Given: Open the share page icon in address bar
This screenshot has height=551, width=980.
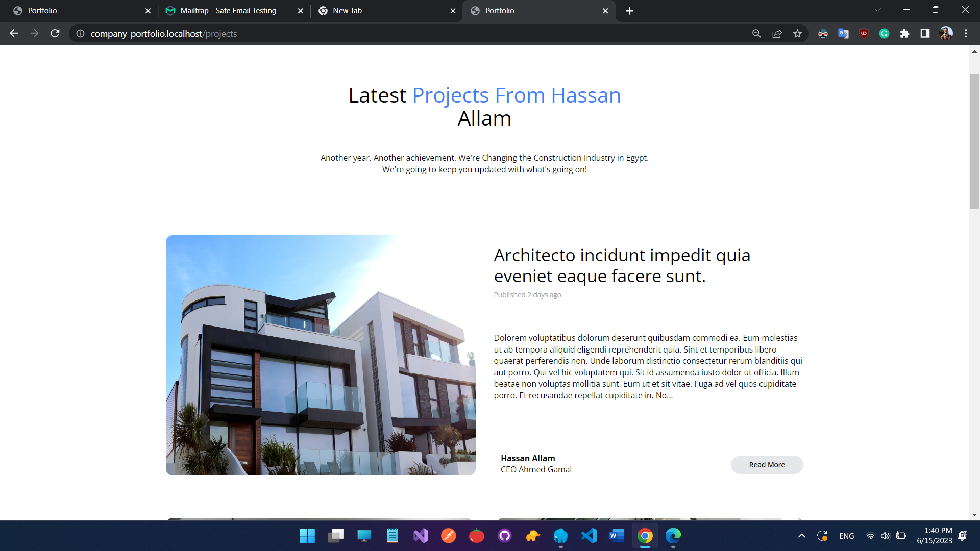Looking at the screenshot, I should 777,34.
